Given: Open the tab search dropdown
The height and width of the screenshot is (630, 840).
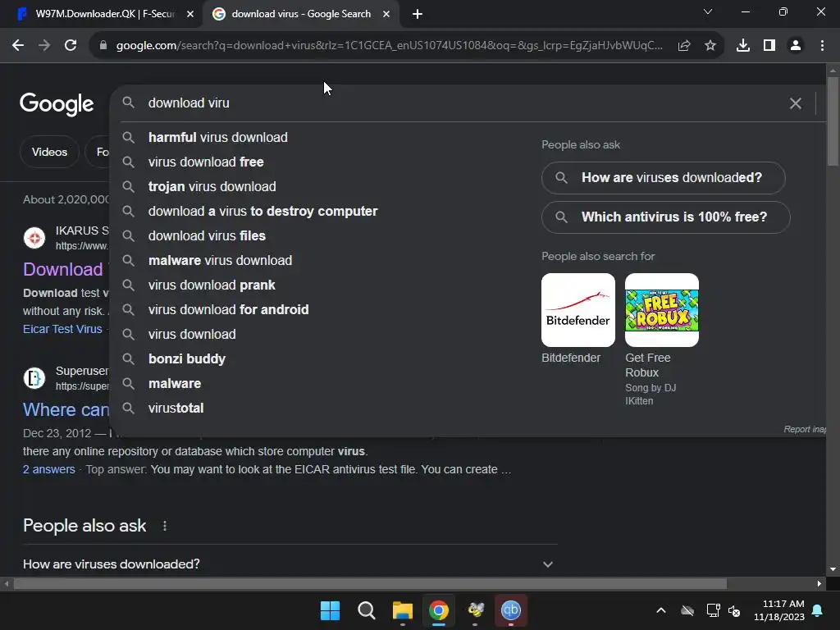Looking at the screenshot, I should click(x=708, y=11).
